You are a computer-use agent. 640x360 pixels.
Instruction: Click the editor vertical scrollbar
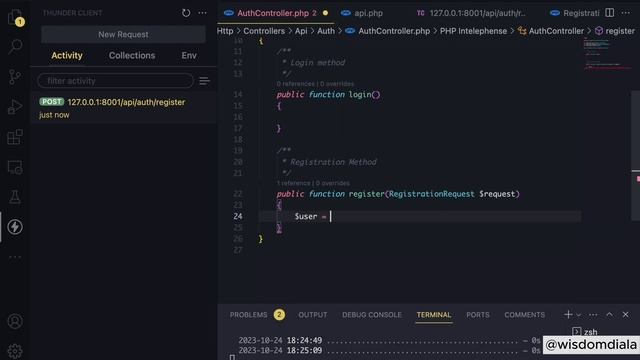(635, 155)
